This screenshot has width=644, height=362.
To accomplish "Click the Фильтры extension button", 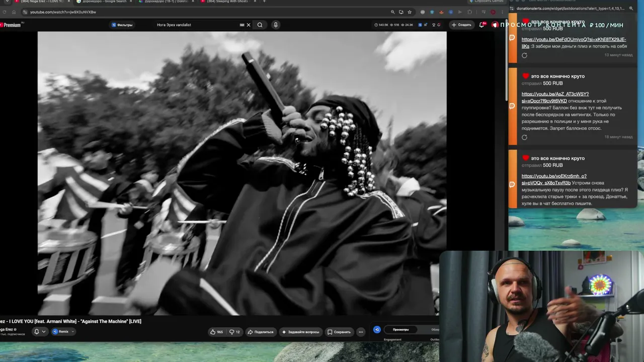I will (122, 25).
